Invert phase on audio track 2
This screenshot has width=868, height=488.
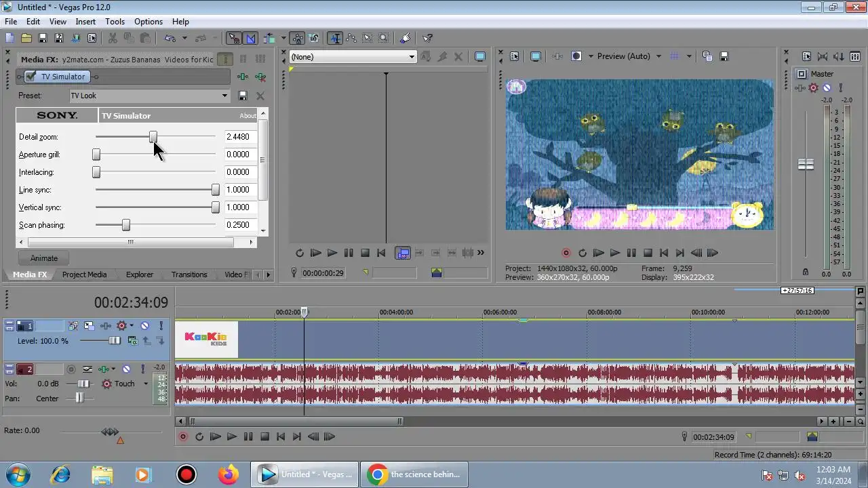tap(87, 369)
